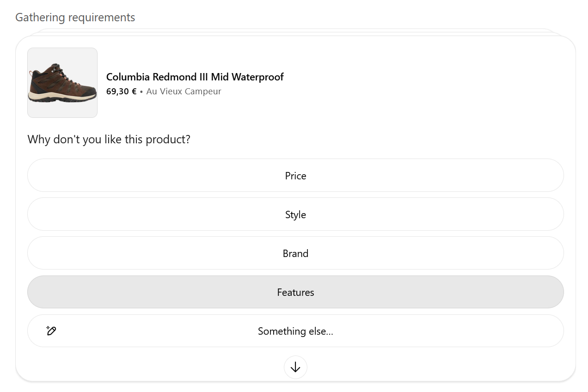
Task: Click the 'Why don't you like this product?' question
Action: pyautogui.click(x=109, y=139)
